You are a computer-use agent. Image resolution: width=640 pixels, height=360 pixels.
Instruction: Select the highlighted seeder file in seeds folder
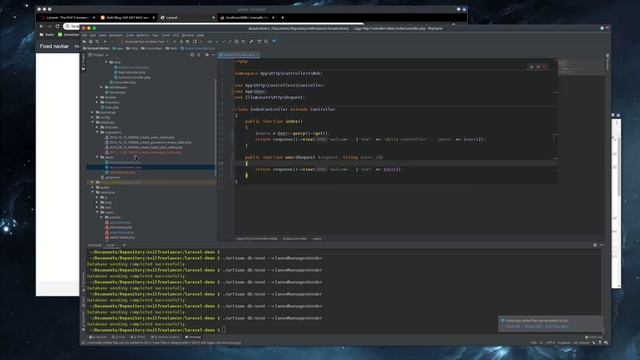pyautogui.click(x=123, y=167)
